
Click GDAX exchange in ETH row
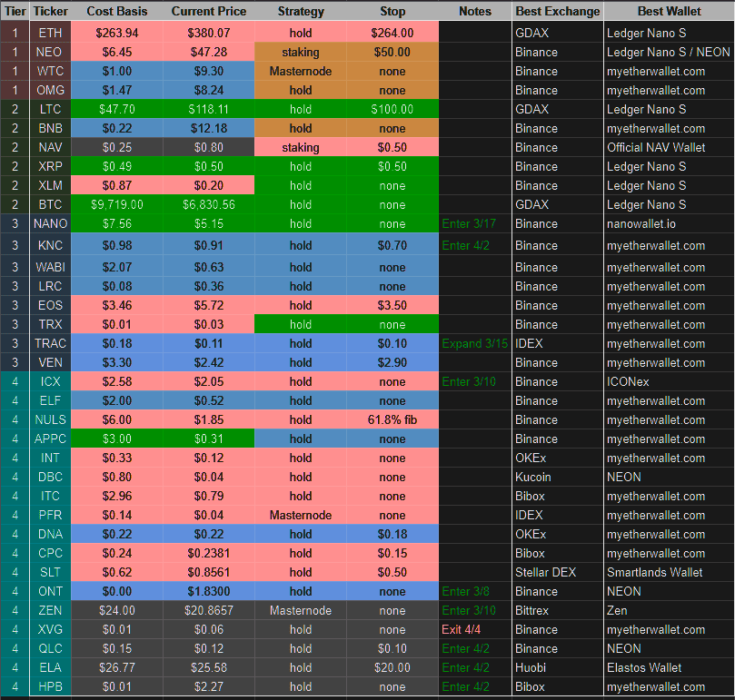(x=558, y=33)
